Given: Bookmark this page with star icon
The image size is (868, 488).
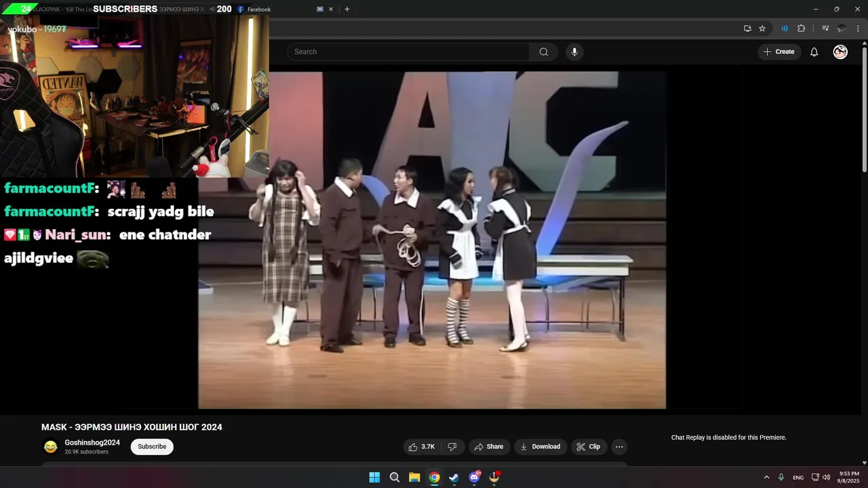Looking at the screenshot, I should tap(762, 28).
